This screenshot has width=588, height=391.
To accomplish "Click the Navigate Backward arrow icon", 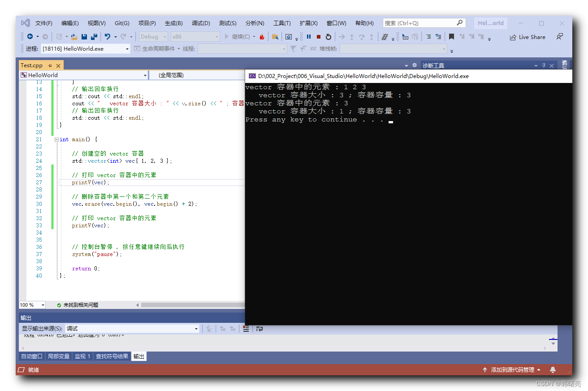I will [x=30, y=37].
